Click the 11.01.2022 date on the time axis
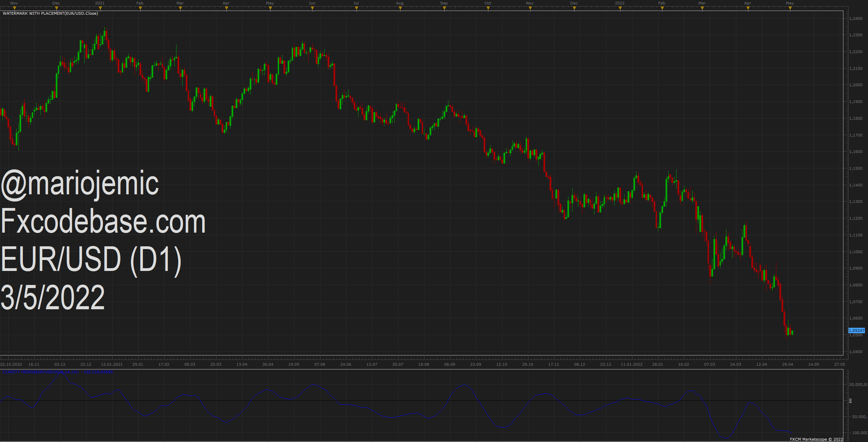 pos(632,364)
